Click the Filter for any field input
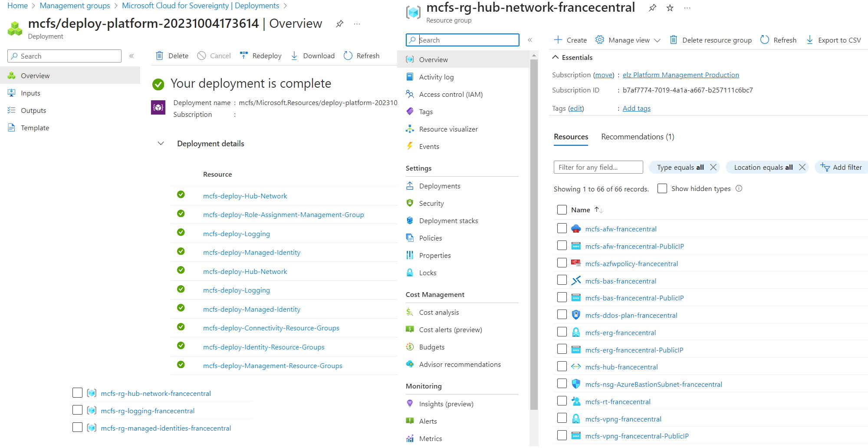868x448 pixels. click(x=598, y=167)
